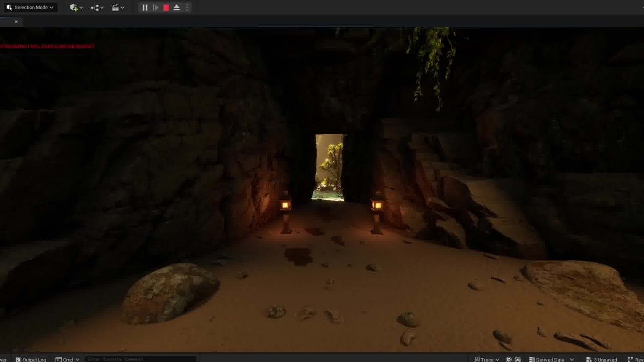Image resolution: width=644 pixels, height=362 pixels.
Task: Open the Blueprints toolbar menu
Action: click(x=97, y=8)
